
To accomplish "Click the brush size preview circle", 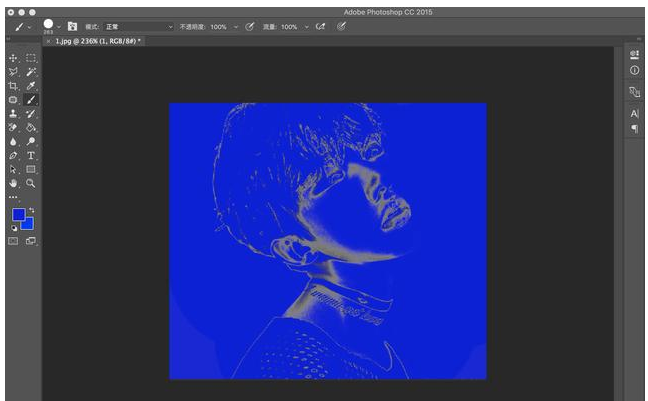I will coord(48,24).
